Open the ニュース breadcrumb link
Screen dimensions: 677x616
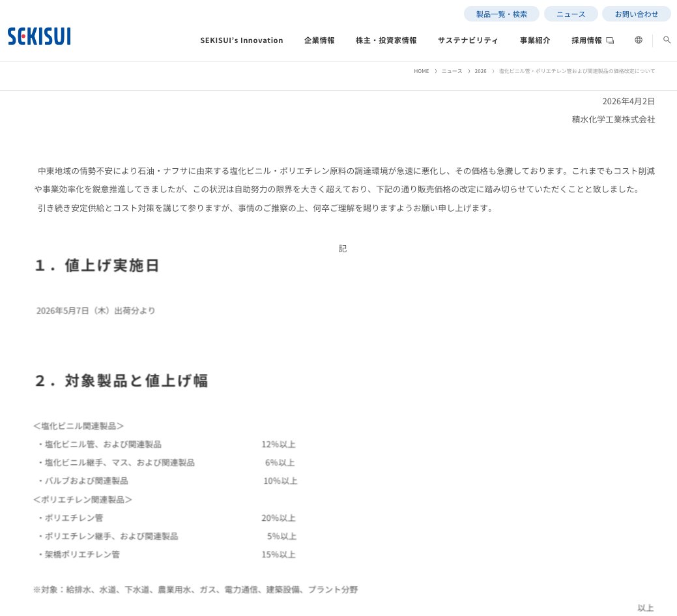[452, 71]
